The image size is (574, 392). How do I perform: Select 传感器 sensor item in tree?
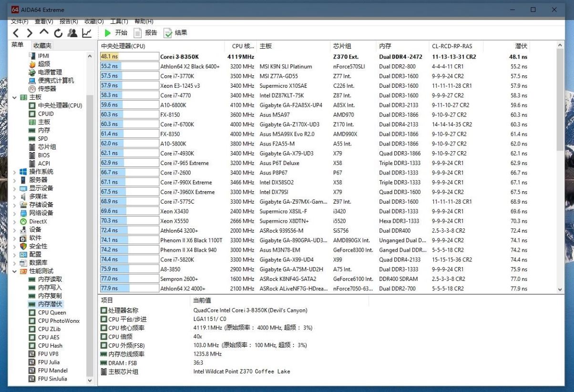coord(47,89)
